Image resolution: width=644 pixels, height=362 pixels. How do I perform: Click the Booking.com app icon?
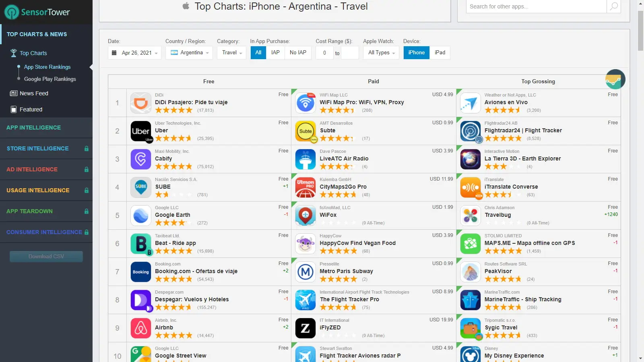[141, 272]
